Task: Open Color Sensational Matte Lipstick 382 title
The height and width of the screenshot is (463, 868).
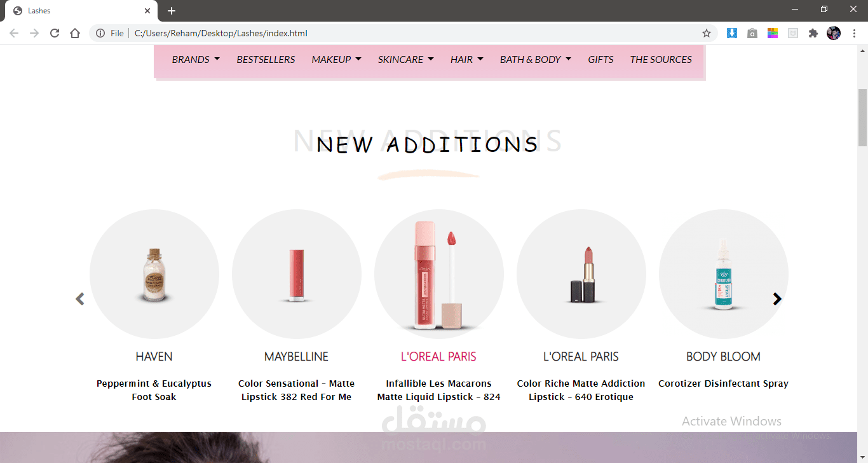Action: pyautogui.click(x=297, y=390)
